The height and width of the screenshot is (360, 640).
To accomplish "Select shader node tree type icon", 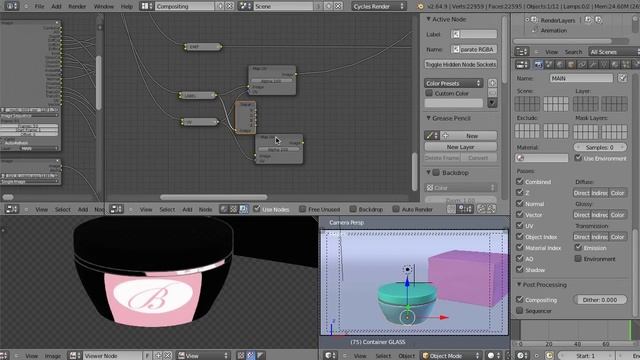I will pos(224,209).
